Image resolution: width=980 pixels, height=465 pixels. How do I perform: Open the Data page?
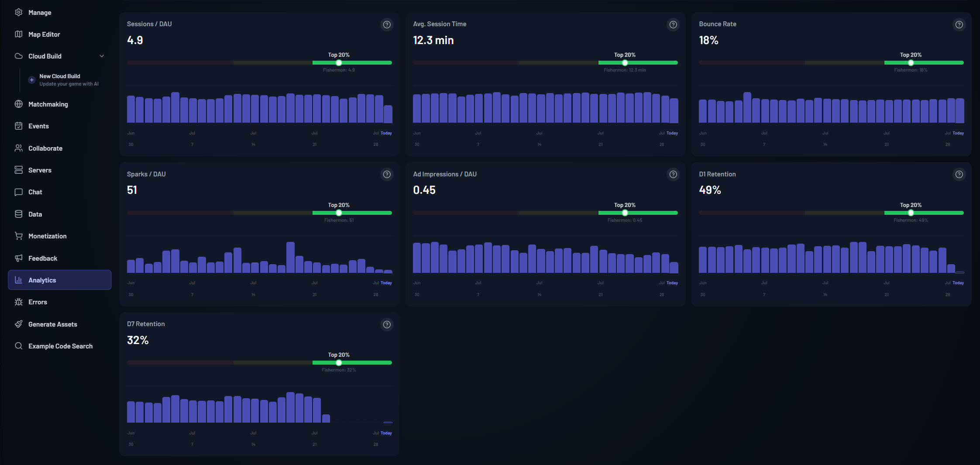coord(60,214)
